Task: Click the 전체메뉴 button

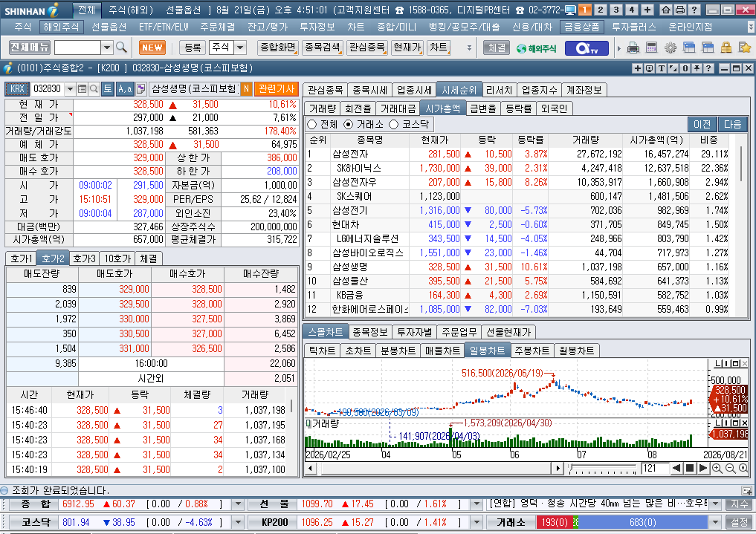Action: 30,48
